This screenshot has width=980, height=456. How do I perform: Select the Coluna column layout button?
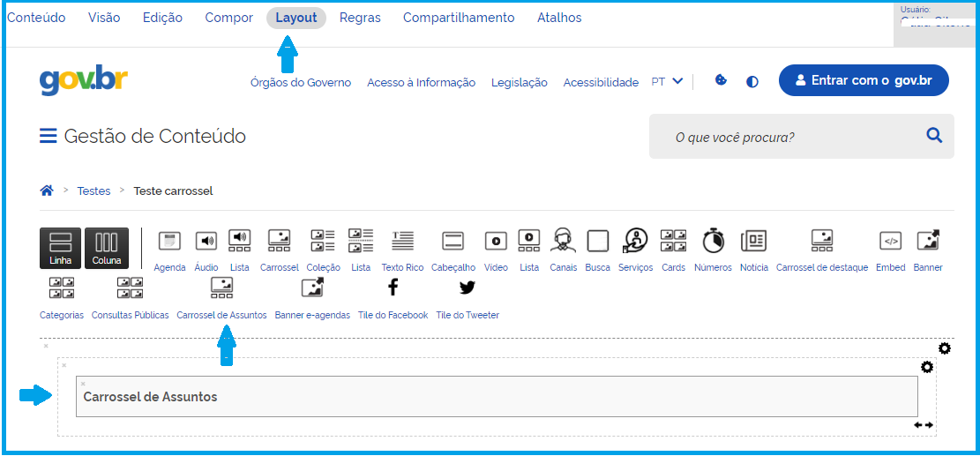pos(106,248)
